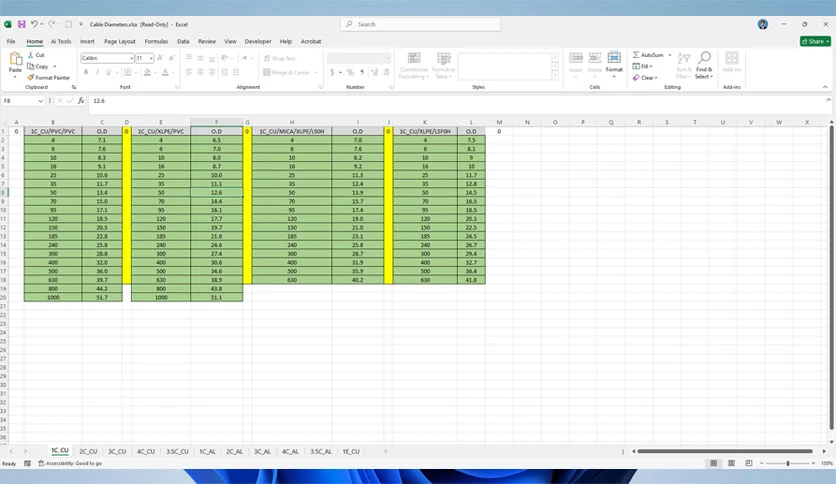This screenshot has width=836, height=484.
Task: Open the Customize Quick Access Toolbar arrow
Action: tap(81, 24)
